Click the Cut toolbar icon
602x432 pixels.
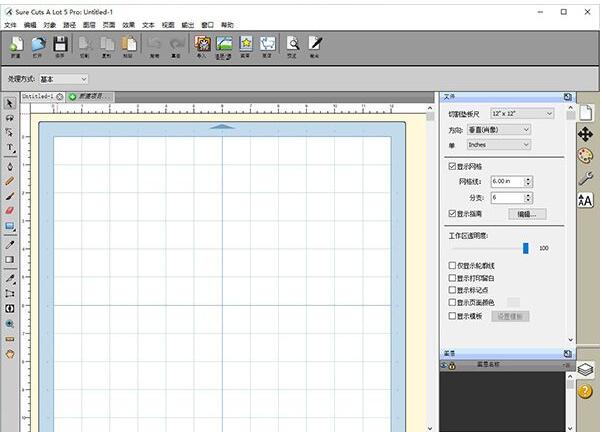pyautogui.click(x=84, y=47)
